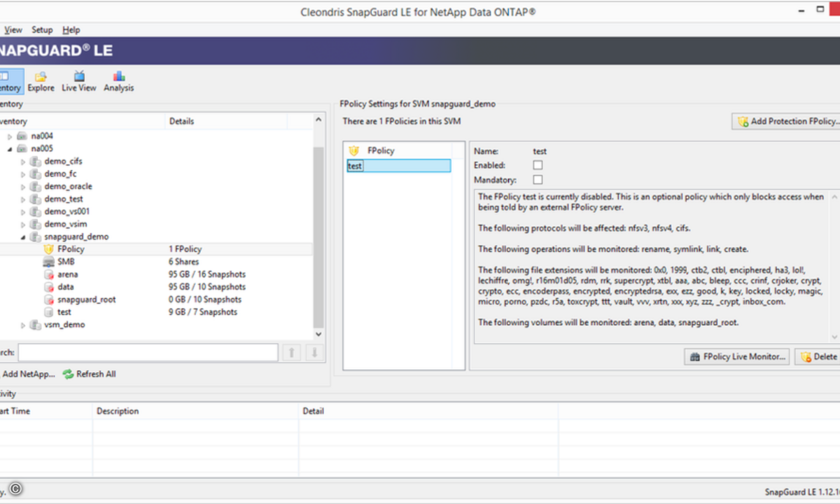This screenshot has height=504, width=840.
Task: Click the demo_vs001 SVM icon
Action: pyautogui.click(x=36, y=211)
